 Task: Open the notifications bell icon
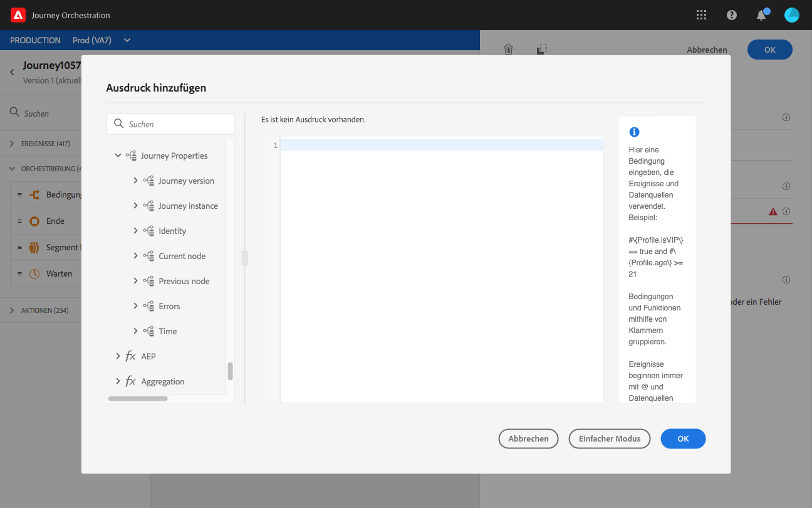pyautogui.click(x=762, y=15)
